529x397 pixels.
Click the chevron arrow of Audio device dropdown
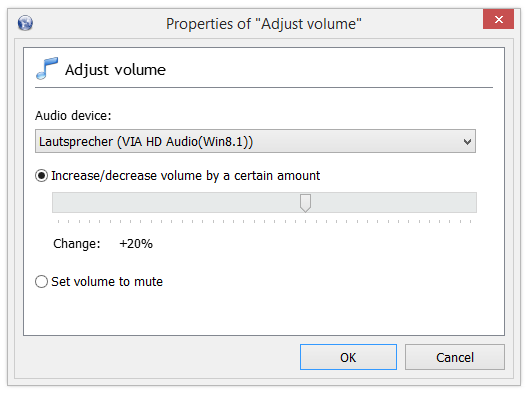[467, 142]
